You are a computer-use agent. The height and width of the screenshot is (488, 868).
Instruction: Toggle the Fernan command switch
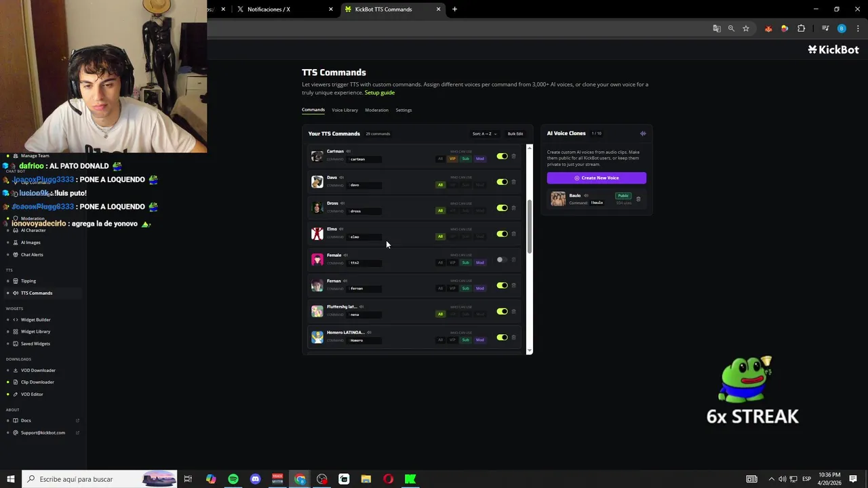point(502,285)
